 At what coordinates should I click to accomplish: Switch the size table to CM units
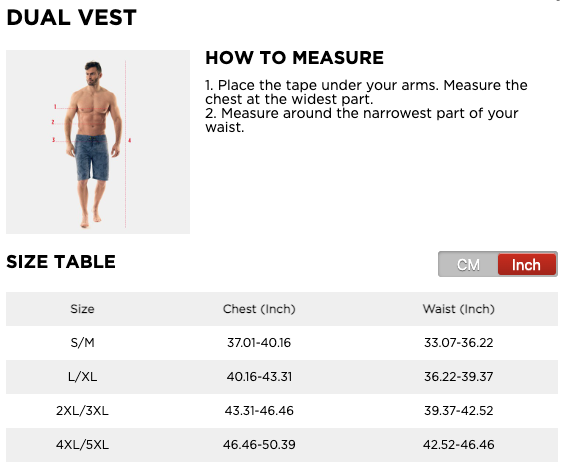468,265
